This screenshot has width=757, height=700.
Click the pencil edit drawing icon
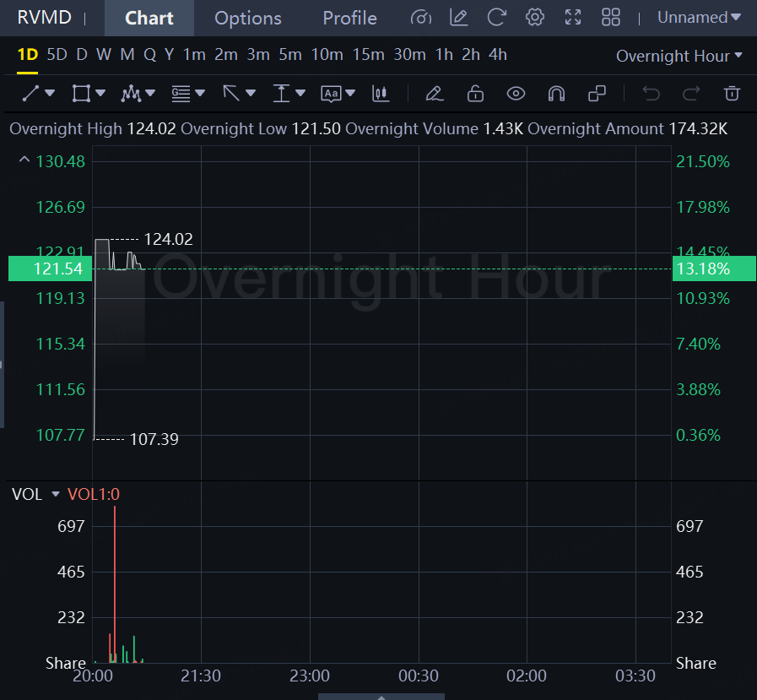[435, 93]
